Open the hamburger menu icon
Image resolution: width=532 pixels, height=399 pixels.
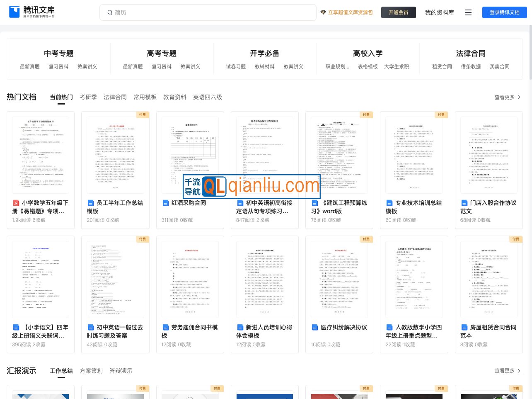click(468, 12)
